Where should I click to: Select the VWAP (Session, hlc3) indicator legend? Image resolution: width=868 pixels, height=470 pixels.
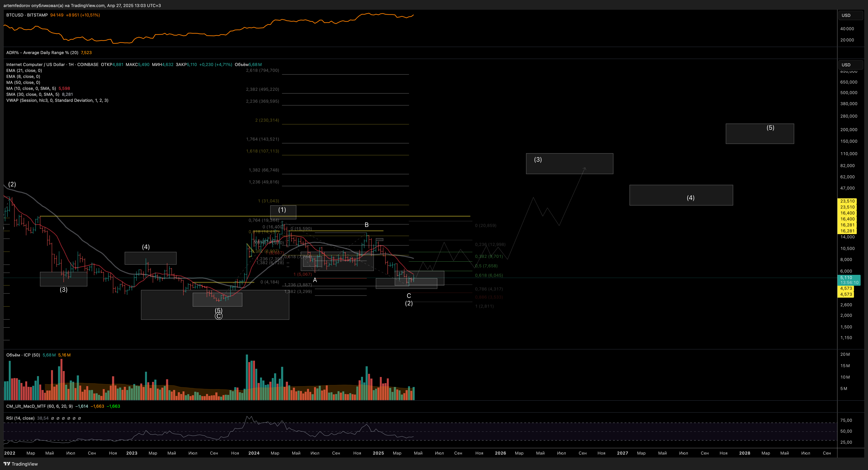click(x=57, y=100)
